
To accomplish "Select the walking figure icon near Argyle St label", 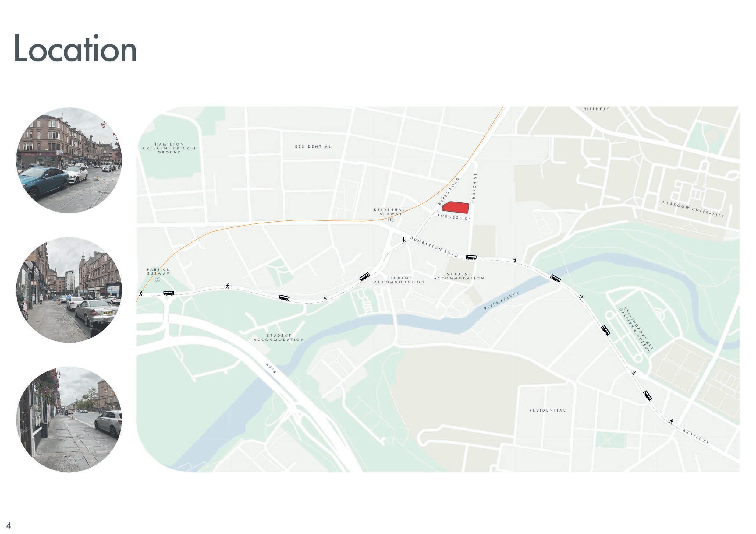I will 671,422.
